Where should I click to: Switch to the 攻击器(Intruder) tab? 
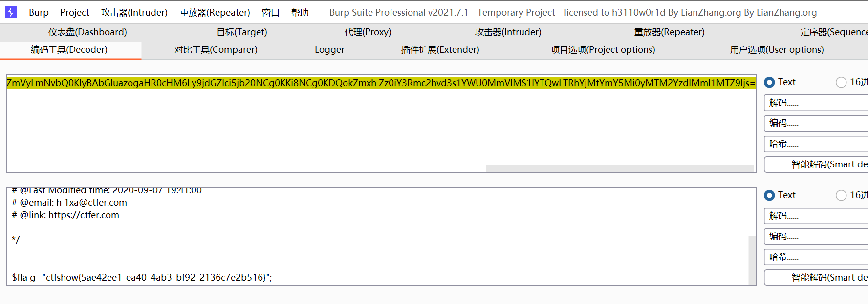508,32
